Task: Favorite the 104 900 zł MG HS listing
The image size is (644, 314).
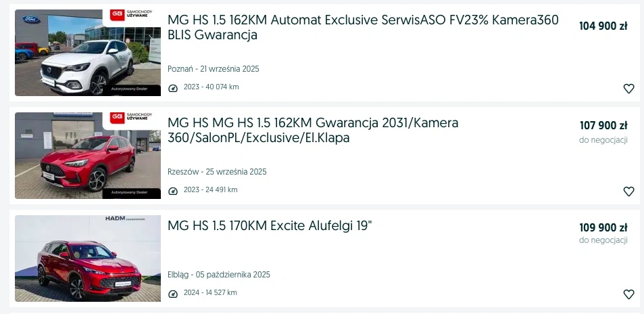Action: click(628, 89)
